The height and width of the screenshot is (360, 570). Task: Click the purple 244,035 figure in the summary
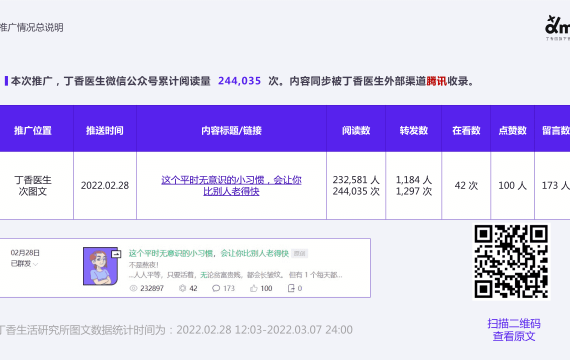pyautogui.click(x=240, y=81)
